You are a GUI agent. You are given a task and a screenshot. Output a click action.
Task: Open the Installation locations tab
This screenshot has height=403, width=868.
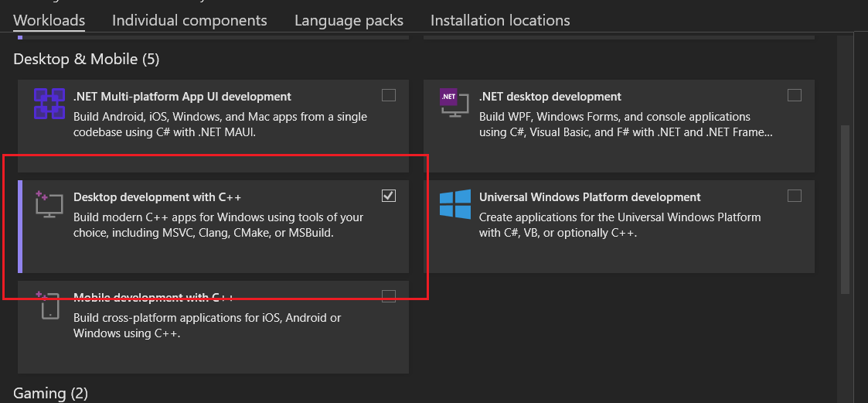tap(500, 21)
